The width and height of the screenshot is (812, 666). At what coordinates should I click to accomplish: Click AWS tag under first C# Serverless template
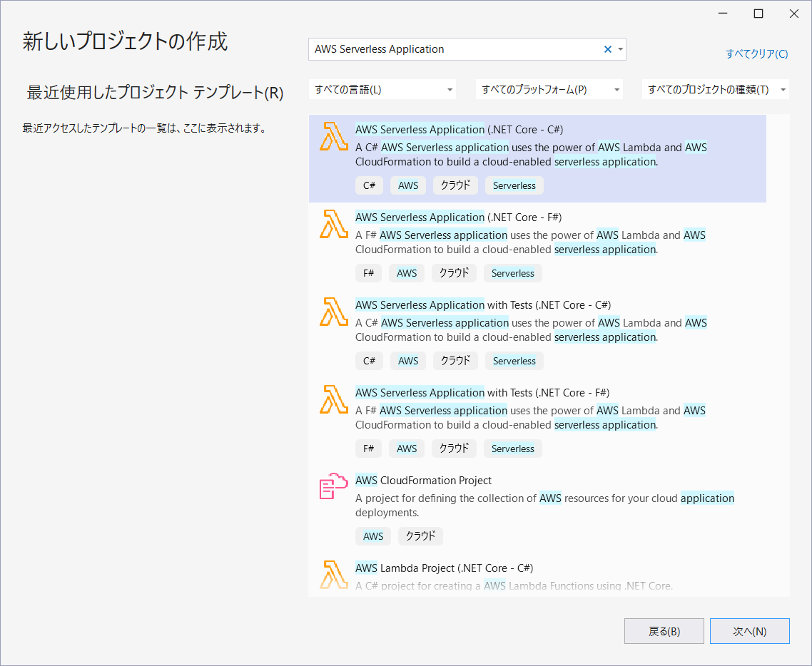click(408, 185)
